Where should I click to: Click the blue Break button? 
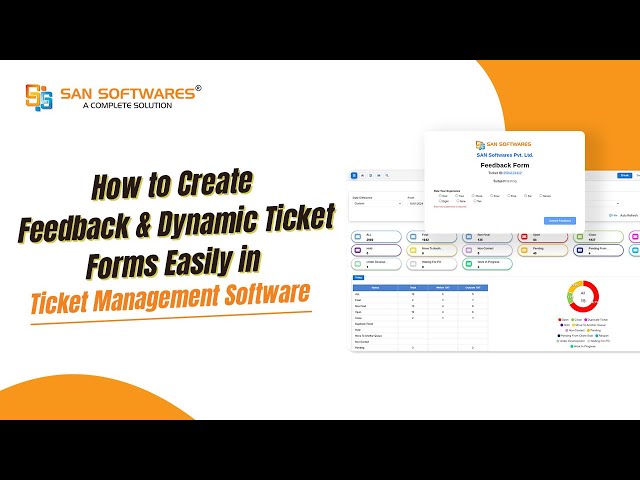coord(624,176)
